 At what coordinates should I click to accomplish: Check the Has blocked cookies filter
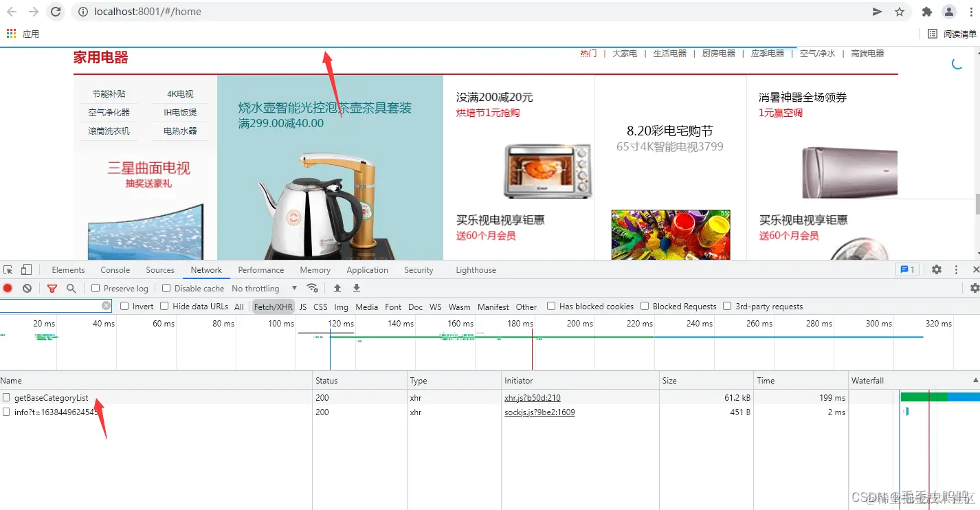click(x=550, y=306)
